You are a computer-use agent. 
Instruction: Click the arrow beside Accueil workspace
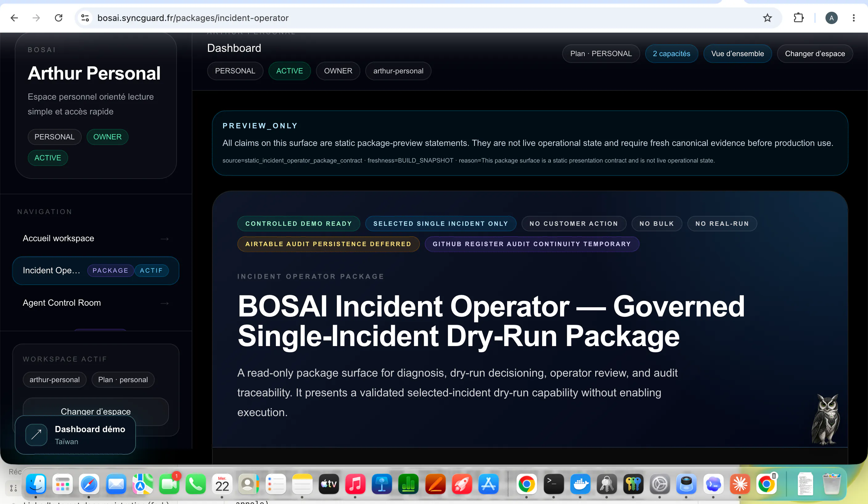pos(164,238)
